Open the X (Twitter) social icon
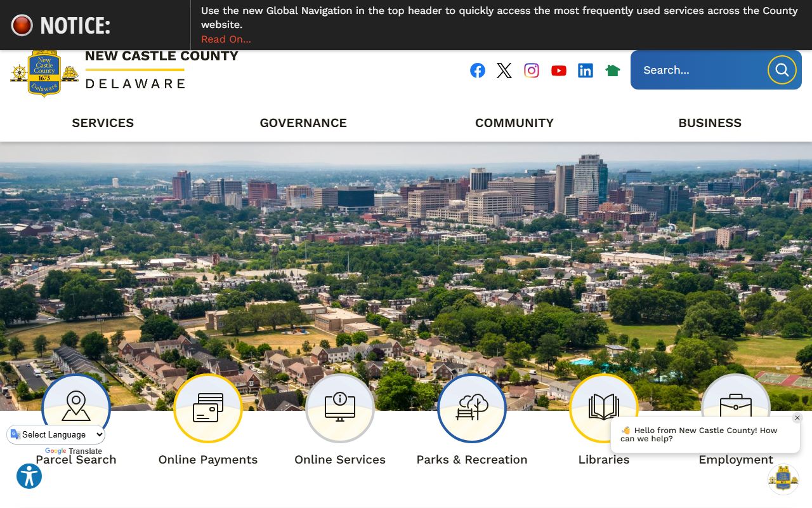This screenshot has height=508, width=812. 504,70
